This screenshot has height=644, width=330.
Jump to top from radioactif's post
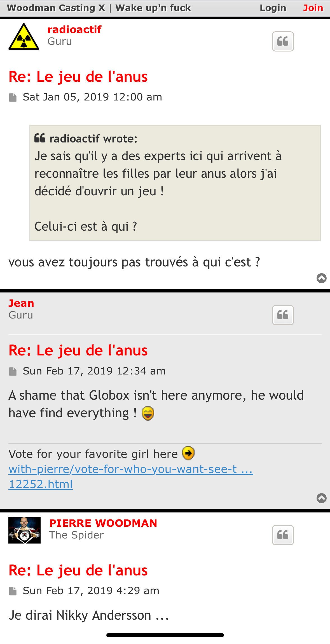click(x=321, y=278)
